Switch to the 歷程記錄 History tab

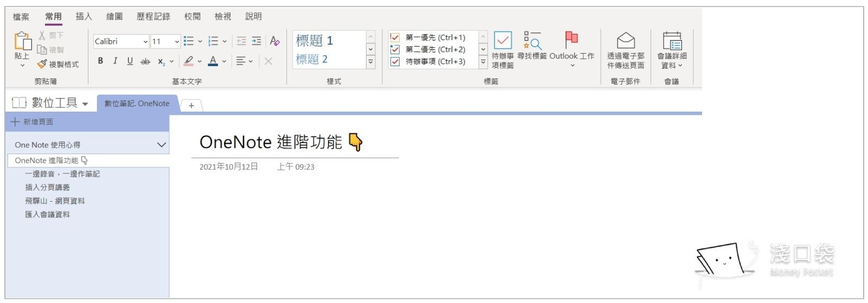click(x=153, y=17)
